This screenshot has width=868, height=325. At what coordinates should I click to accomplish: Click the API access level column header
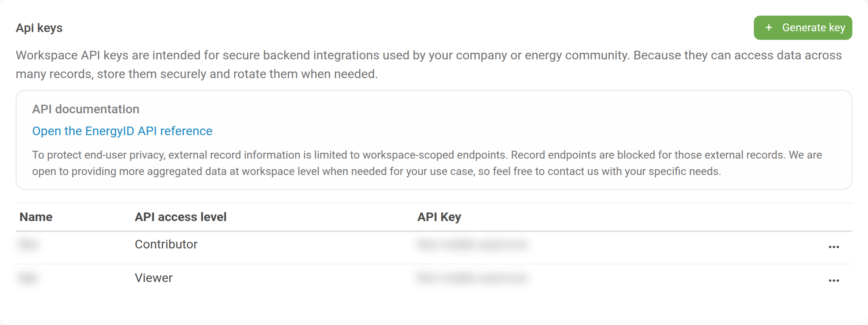tap(181, 217)
